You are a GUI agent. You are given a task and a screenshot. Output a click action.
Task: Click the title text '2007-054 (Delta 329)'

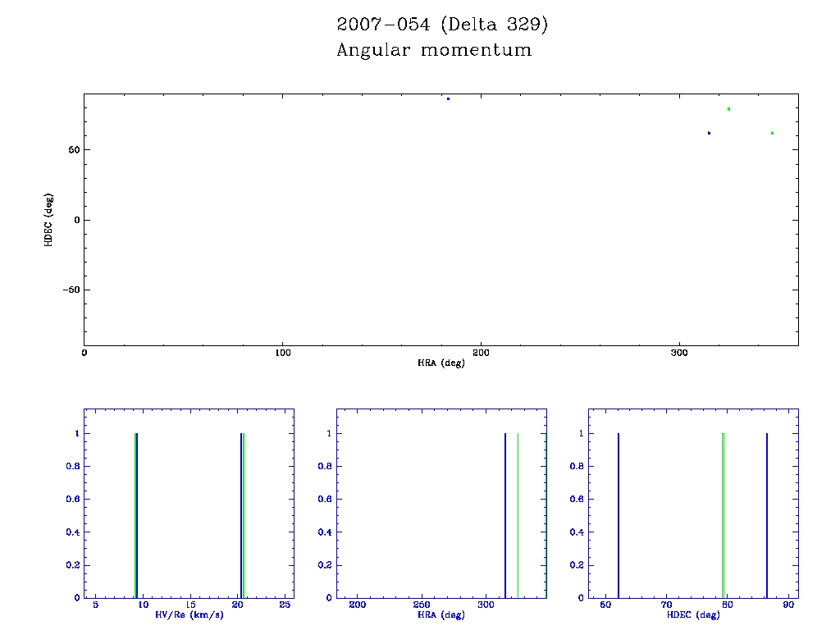442,25
